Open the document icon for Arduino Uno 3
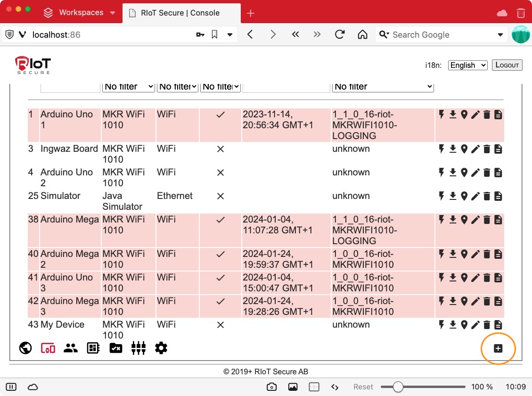Image resolution: width=532 pixels, height=396 pixels. 498,278
